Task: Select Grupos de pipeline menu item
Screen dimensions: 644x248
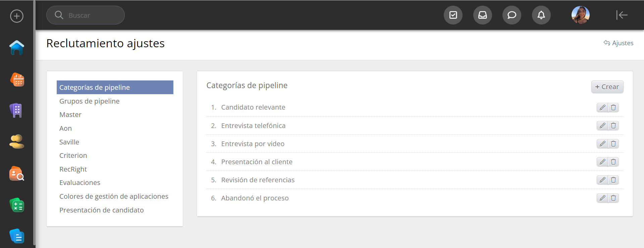Action: pyautogui.click(x=89, y=101)
